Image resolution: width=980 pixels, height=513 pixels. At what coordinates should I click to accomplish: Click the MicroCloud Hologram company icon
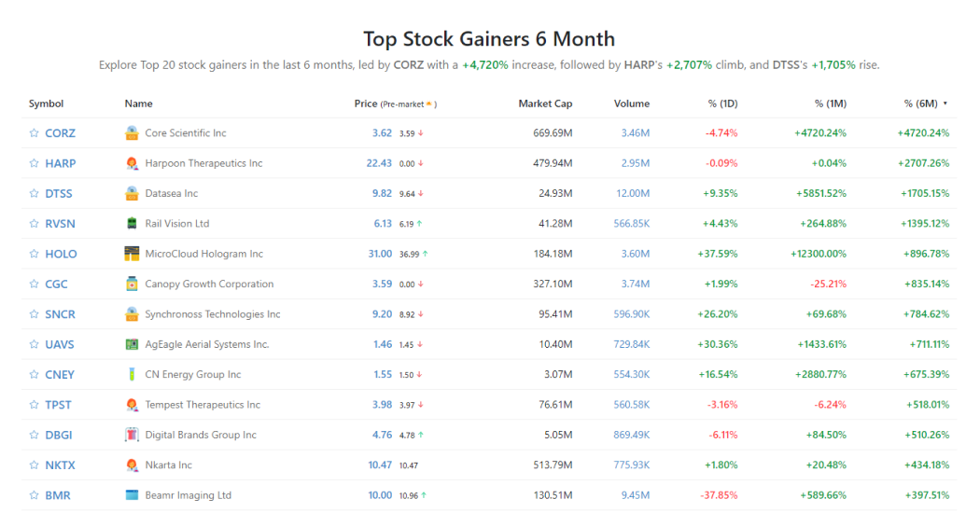[132, 254]
